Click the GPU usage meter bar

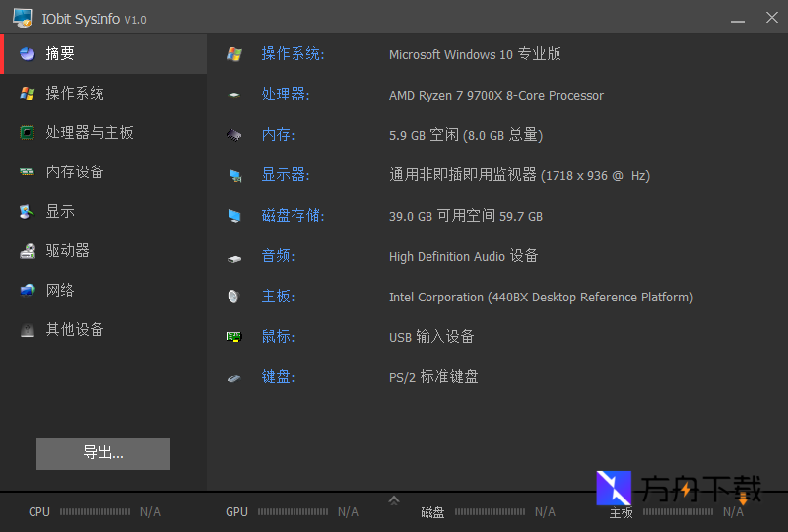click(293, 512)
